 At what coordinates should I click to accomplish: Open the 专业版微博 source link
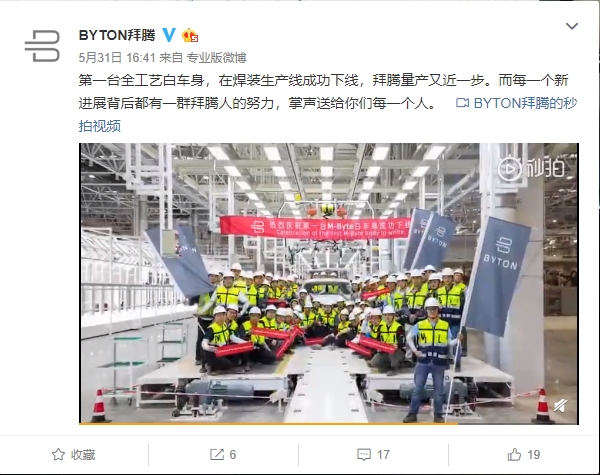coord(216,58)
